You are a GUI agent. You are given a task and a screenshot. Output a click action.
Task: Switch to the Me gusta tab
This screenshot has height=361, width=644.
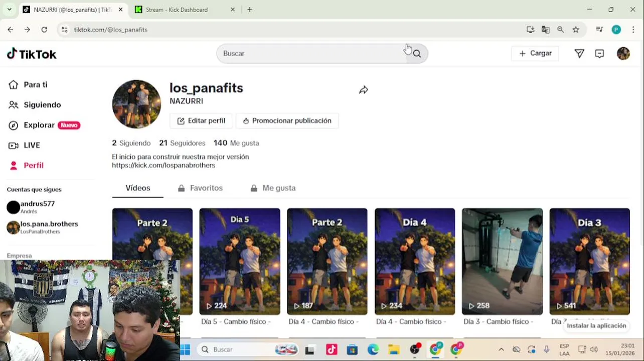point(273,188)
